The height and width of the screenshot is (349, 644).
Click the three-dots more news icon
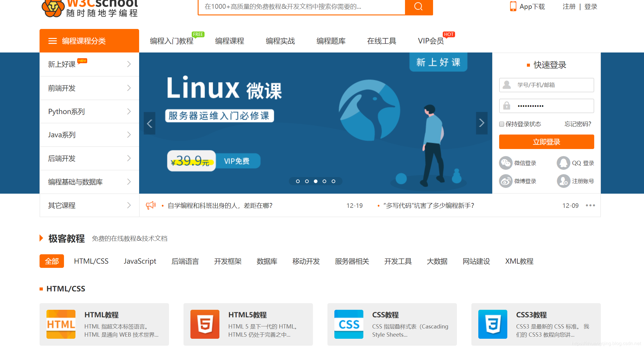point(590,205)
